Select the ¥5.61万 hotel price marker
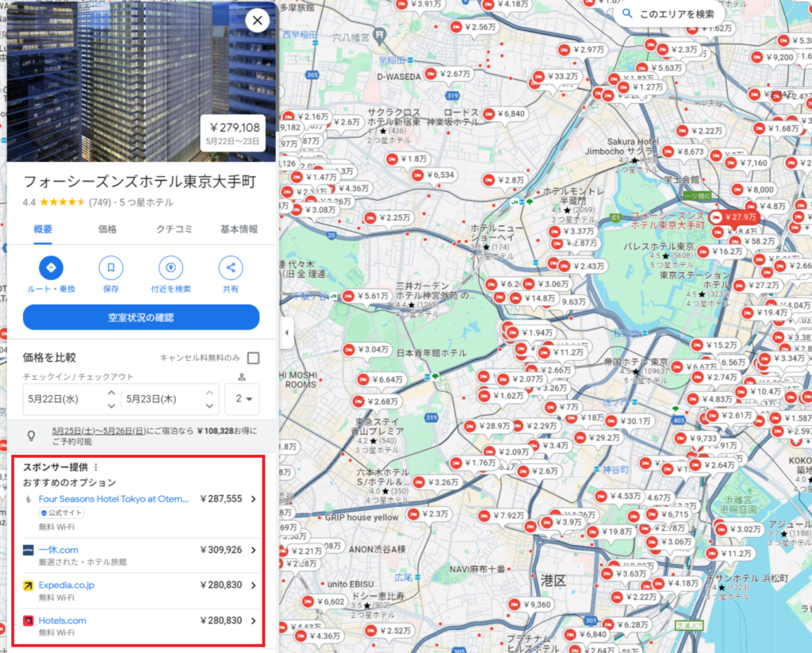 pyautogui.click(x=366, y=296)
